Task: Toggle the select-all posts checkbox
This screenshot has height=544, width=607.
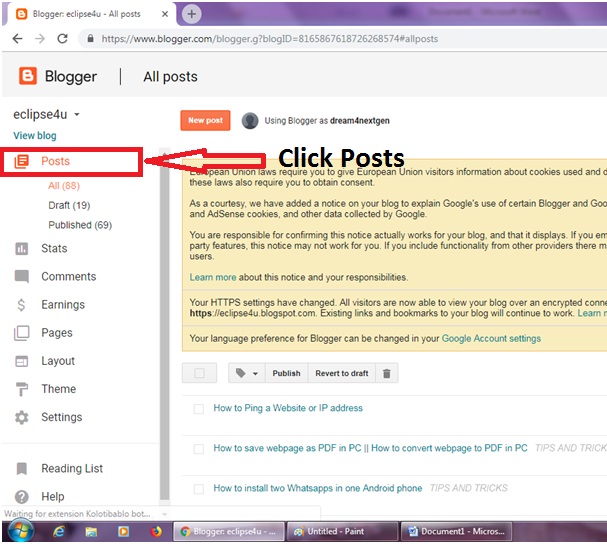Action: pos(199,373)
